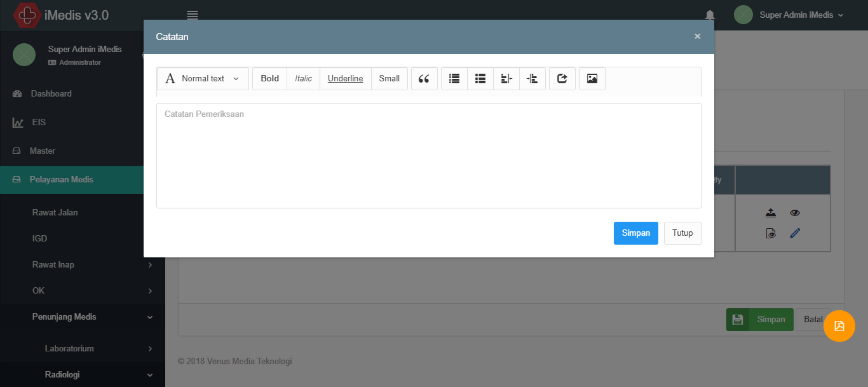
Task: Click the blockquote quotation icon
Action: [424, 79]
